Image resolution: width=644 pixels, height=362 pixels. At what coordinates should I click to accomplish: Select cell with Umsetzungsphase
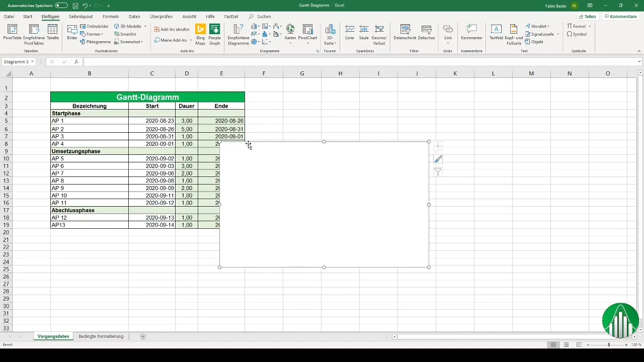click(90, 151)
